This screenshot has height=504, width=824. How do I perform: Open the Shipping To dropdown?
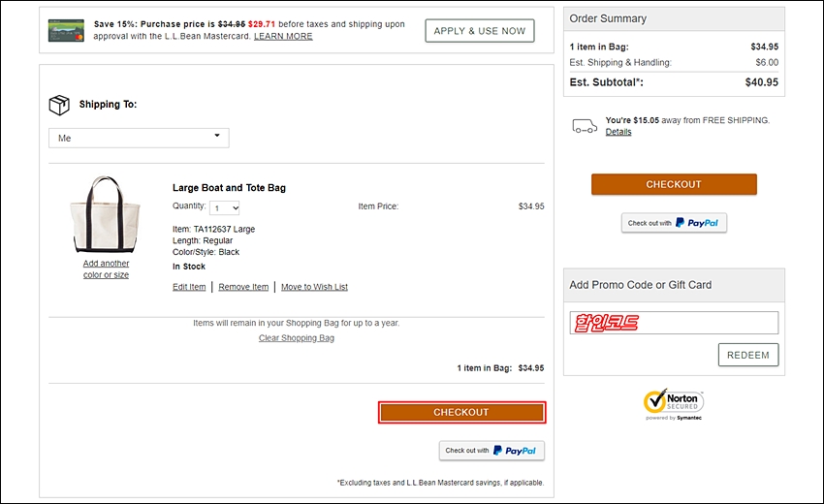139,139
